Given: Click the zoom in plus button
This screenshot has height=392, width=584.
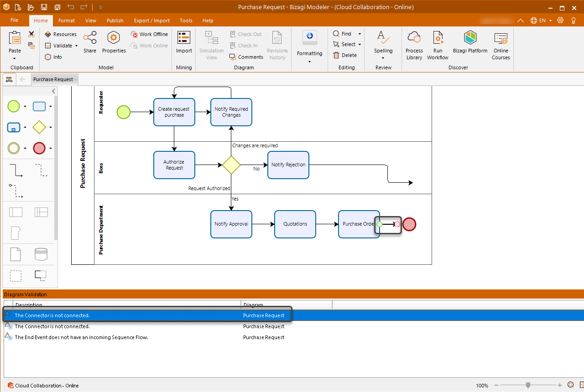Looking at the screenshot, I should coord(560,385).
